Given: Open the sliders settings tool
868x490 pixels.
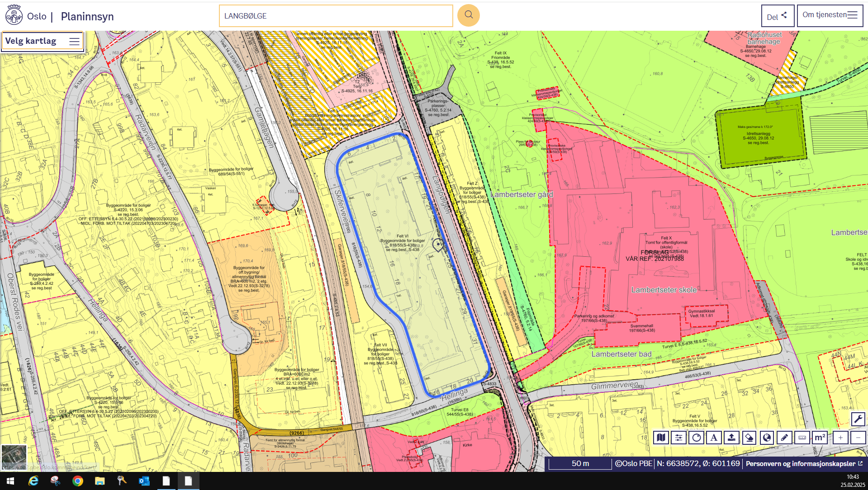Looking at the screenshot, I should point(678,437).
